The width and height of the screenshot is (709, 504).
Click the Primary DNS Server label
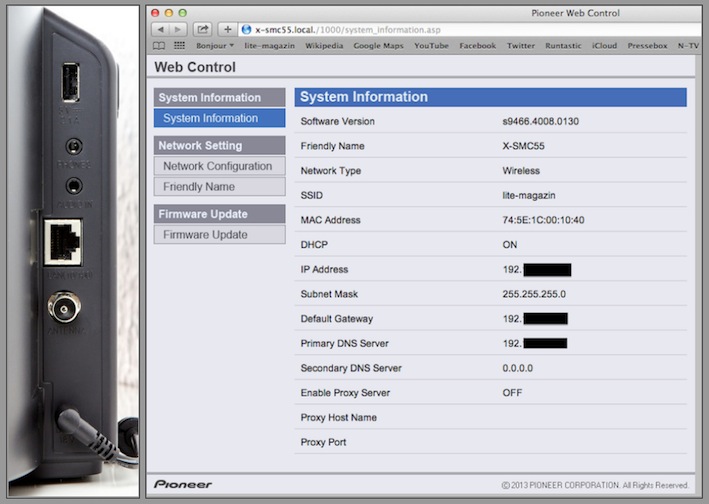(x=344, y=344)
